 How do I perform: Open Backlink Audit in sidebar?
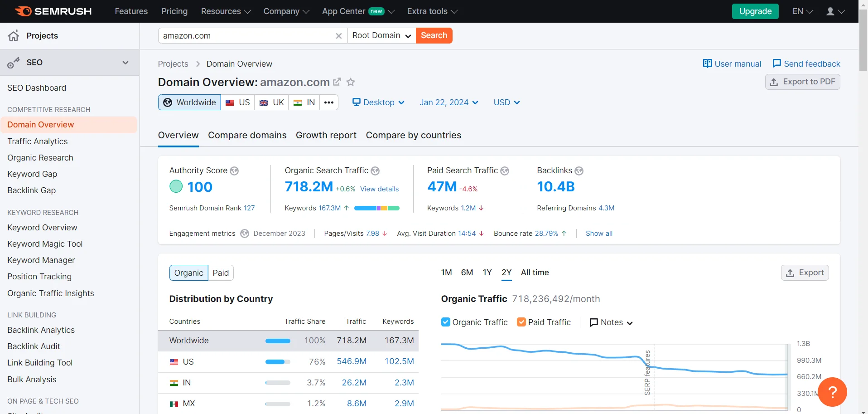coord(34,346)
